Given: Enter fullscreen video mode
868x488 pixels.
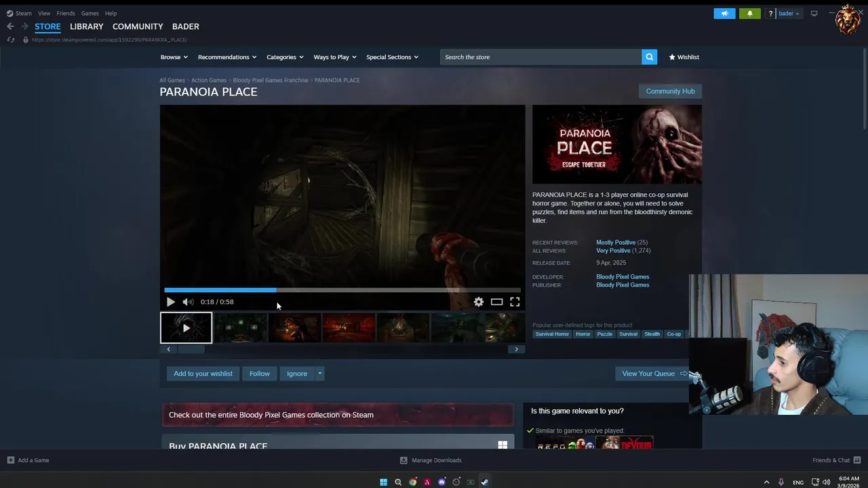Looking at the screenshot, I should [x=515, y=302].
